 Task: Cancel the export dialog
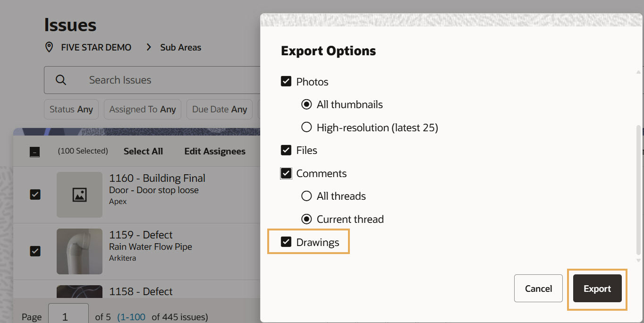538,289
